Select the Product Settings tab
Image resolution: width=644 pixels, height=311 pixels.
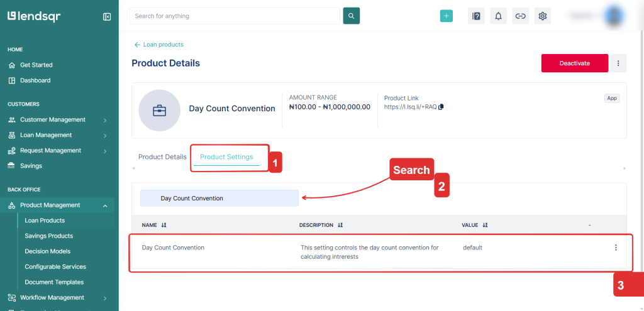coord(226,156)
